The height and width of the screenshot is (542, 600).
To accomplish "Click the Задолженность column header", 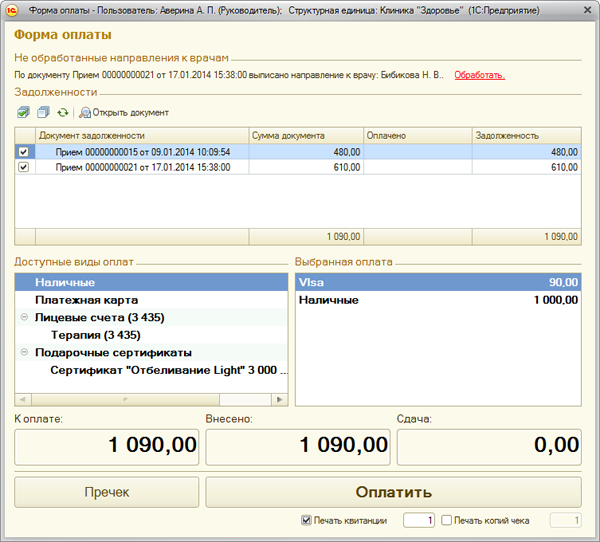I will tap(527, 136).
